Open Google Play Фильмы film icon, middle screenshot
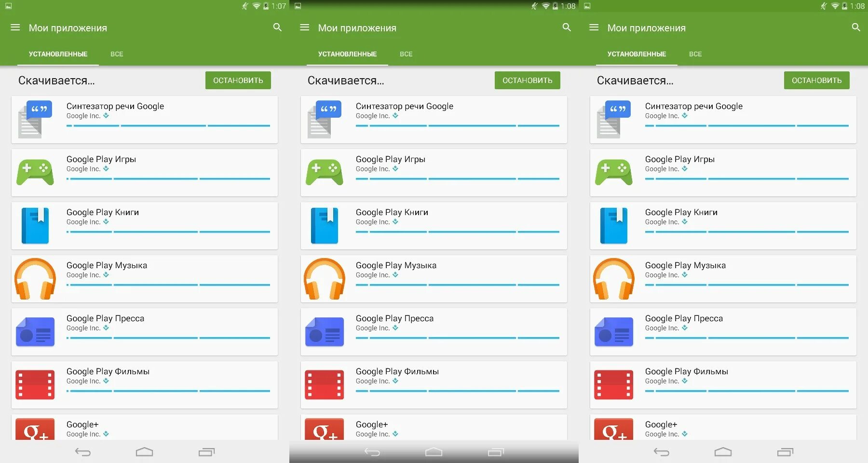 click(325, 385)
